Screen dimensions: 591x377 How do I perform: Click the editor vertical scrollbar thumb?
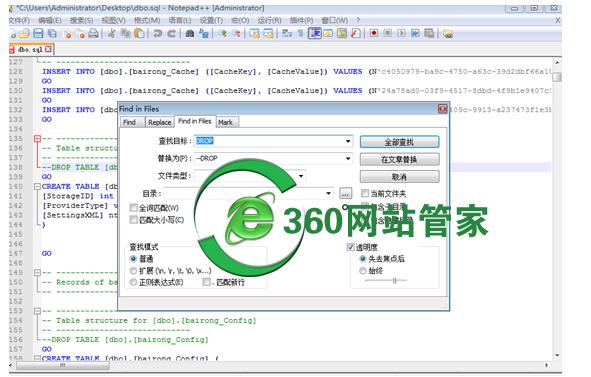click(x=557, y=77)
